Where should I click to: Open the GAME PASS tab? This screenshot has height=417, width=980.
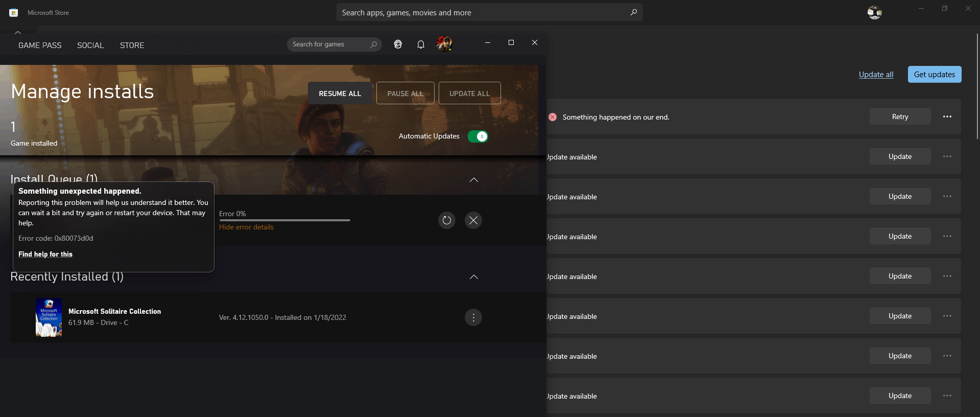[x=40, y=45]
